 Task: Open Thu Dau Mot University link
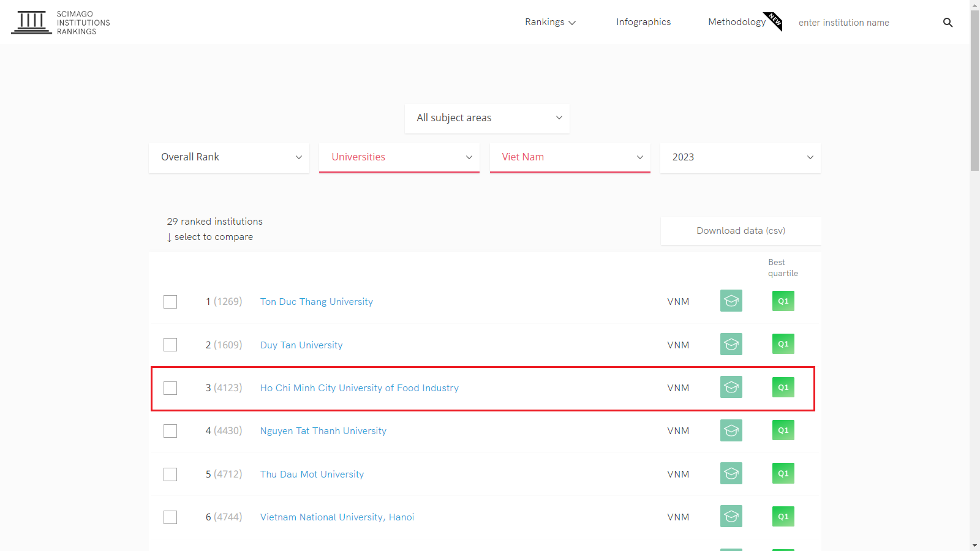(312, 474)
